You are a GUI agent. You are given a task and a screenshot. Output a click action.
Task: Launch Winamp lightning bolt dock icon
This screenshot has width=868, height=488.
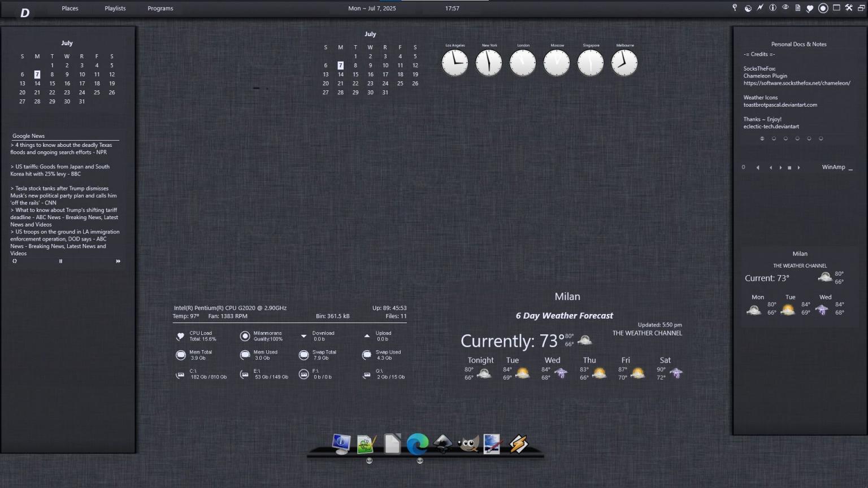(518, 444)
